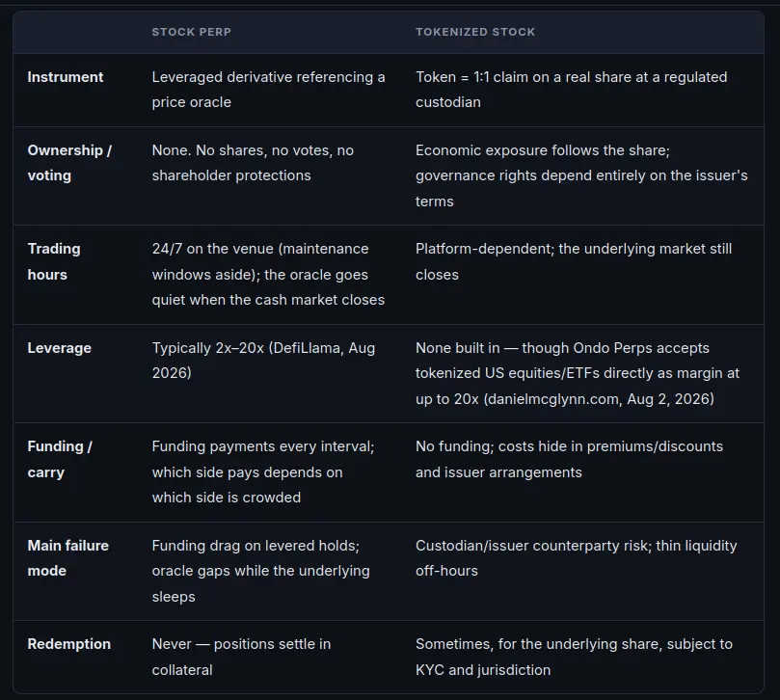Click the STOCK PERP column header

pyautogui.click(x=192, y=32)
